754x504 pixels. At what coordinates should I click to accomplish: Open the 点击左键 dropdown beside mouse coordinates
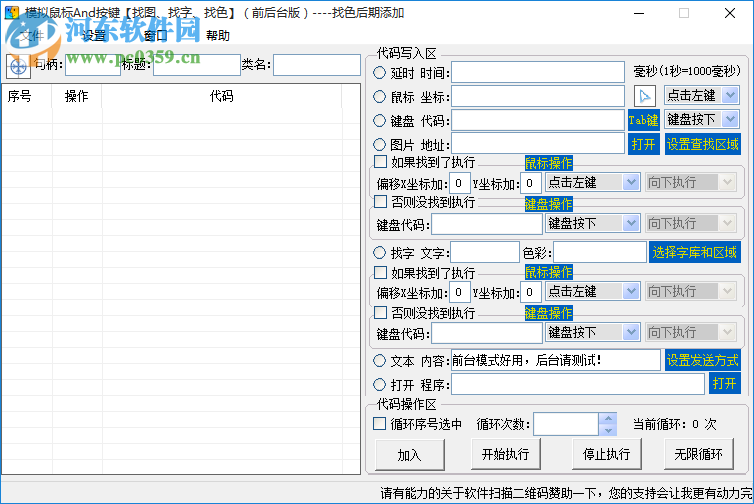(730, 95)
